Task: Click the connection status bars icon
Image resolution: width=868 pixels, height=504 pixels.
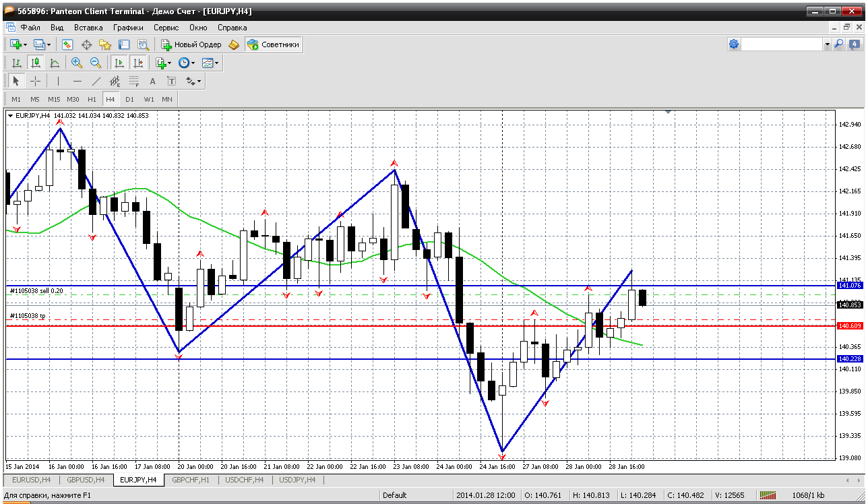Action: tap(768, 495)
